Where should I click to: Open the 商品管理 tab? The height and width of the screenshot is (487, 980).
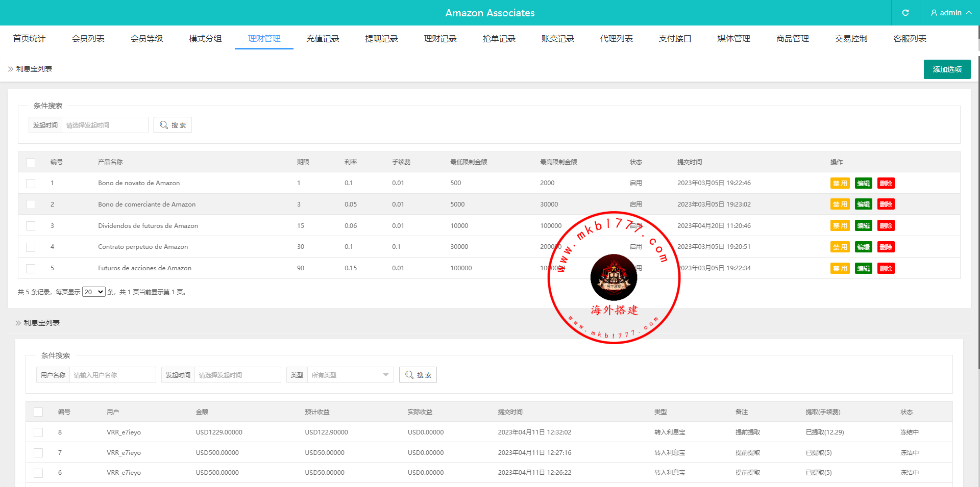792,39
